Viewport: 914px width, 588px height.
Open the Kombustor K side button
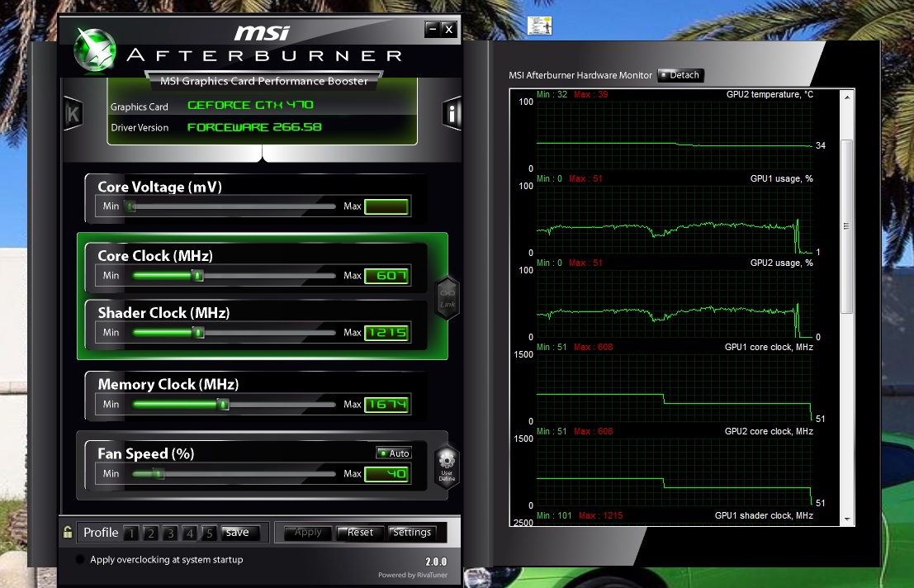point(73,113)
